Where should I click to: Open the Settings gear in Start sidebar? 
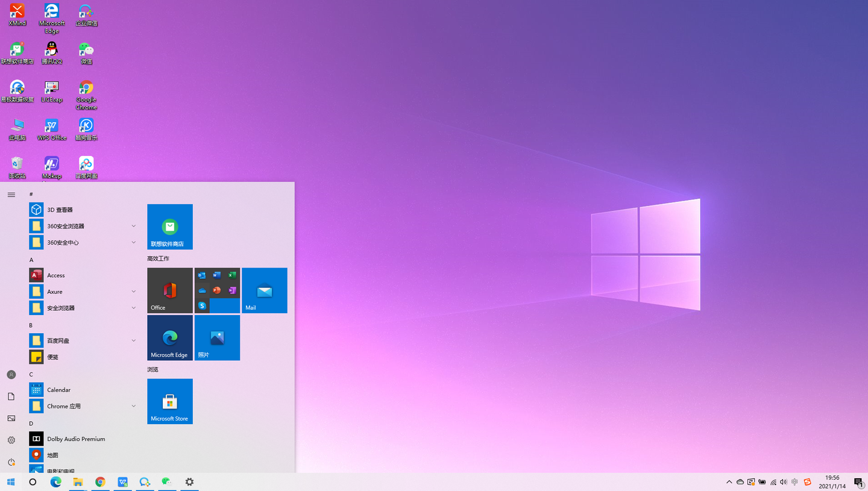tap(11, 440)
